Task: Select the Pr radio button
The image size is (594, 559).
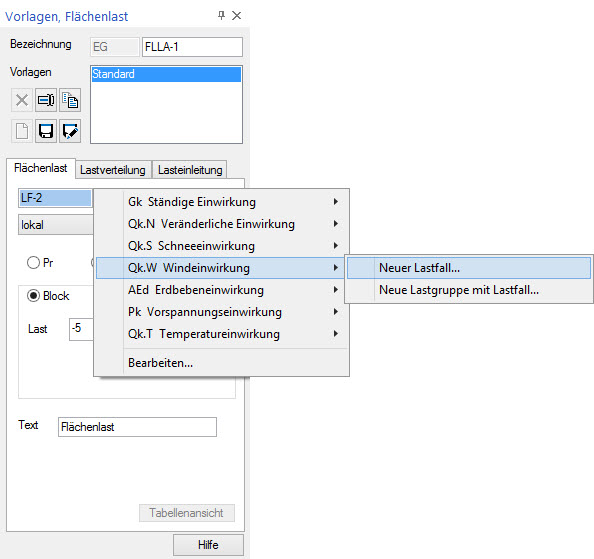Action: click(33, 262)
